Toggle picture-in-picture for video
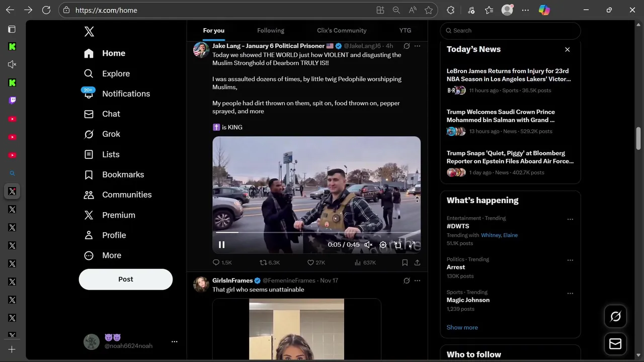 pyautogui.click(x=397, y=245)
